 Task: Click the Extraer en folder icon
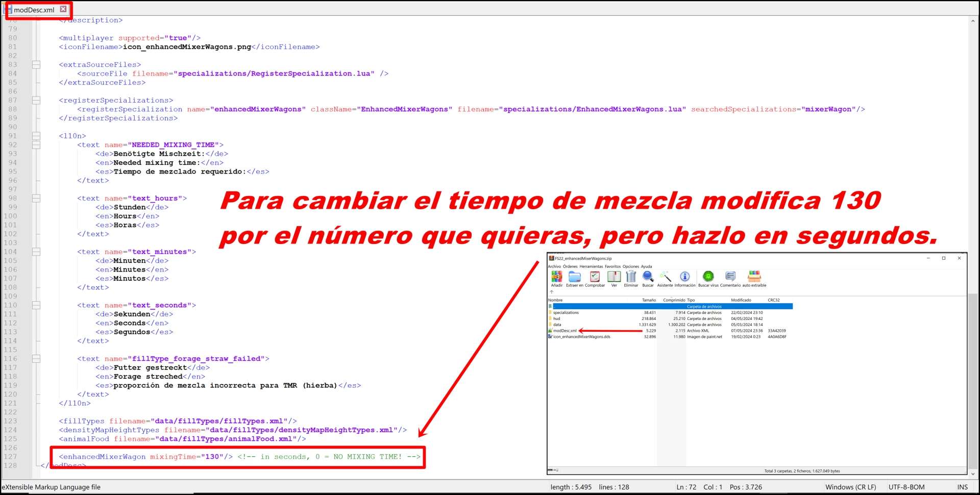coord(575,277)
